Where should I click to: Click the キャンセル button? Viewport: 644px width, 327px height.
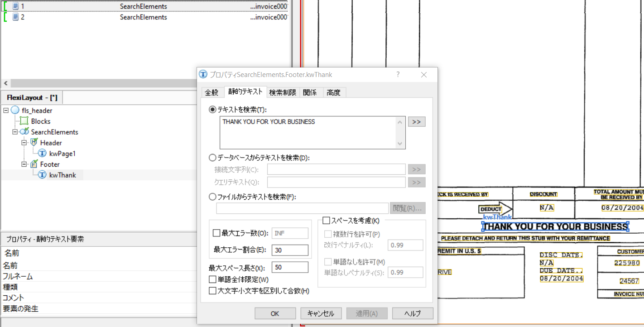coord(321,313)
